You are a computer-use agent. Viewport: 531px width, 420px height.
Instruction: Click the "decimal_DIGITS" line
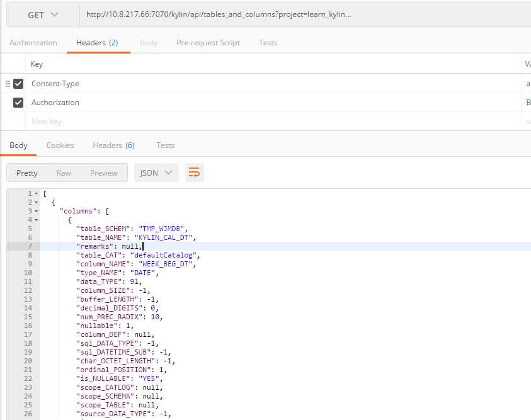pos(117,308)
